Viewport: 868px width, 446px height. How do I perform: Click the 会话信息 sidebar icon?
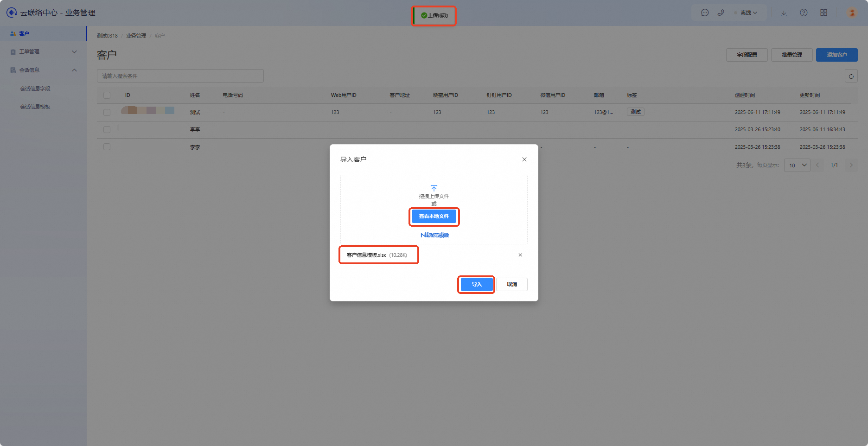coord(13,70)
